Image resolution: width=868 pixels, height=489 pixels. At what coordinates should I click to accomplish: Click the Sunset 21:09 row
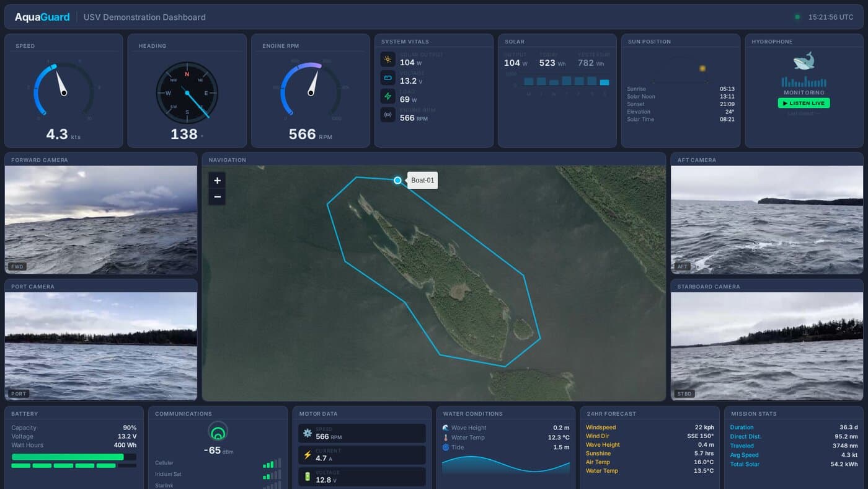681,104
